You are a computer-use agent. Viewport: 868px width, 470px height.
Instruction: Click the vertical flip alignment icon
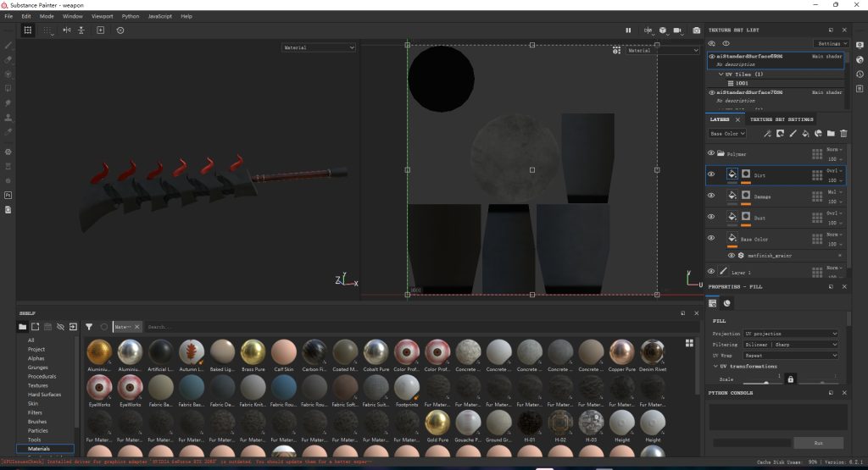(x=81, y=30)
